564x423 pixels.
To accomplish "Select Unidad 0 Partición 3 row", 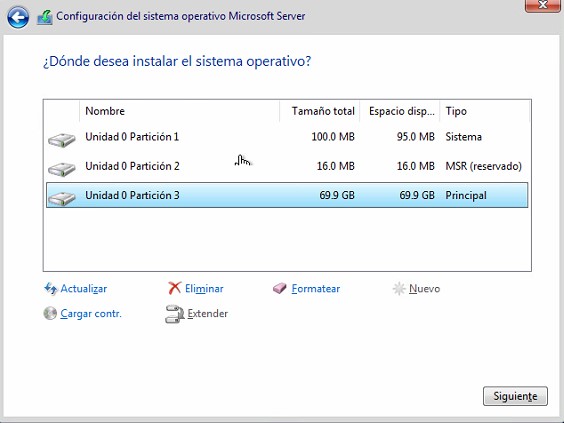I will 287,195.
